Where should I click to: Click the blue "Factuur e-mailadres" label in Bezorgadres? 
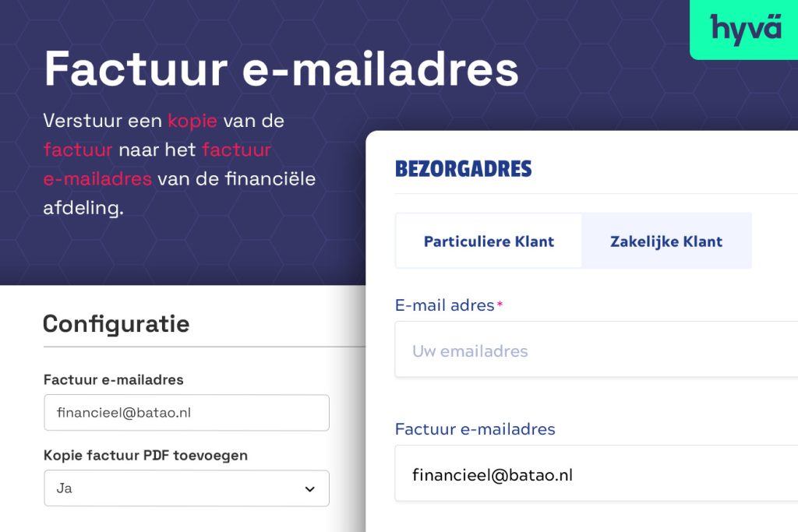475,429
